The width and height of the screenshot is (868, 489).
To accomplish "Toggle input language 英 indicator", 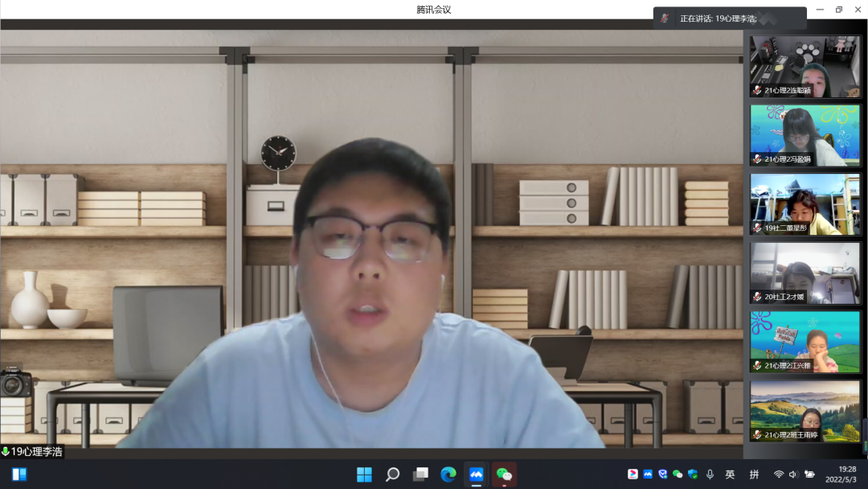I will click(x=730, y=475).
